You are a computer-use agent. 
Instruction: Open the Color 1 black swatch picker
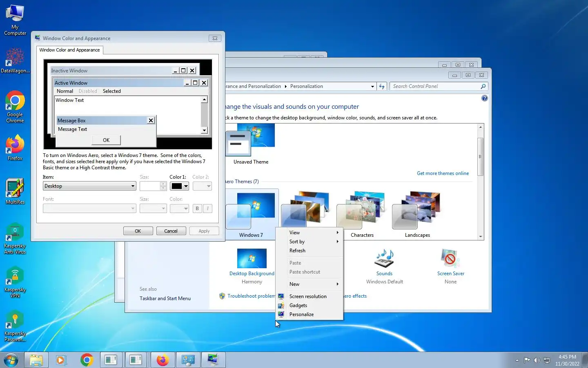pos(180,186)
